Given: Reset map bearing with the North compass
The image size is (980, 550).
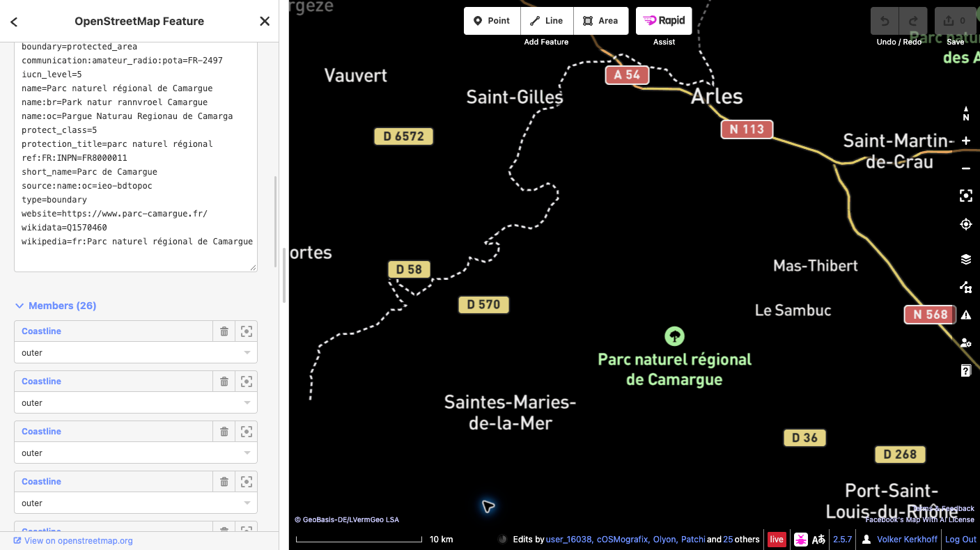Looking at the screenshot, I should [966, 113].
